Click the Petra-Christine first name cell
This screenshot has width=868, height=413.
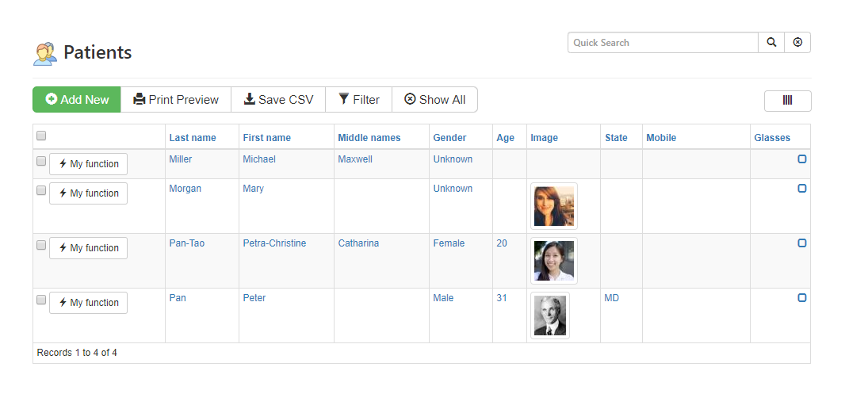[x=274, y=243]
